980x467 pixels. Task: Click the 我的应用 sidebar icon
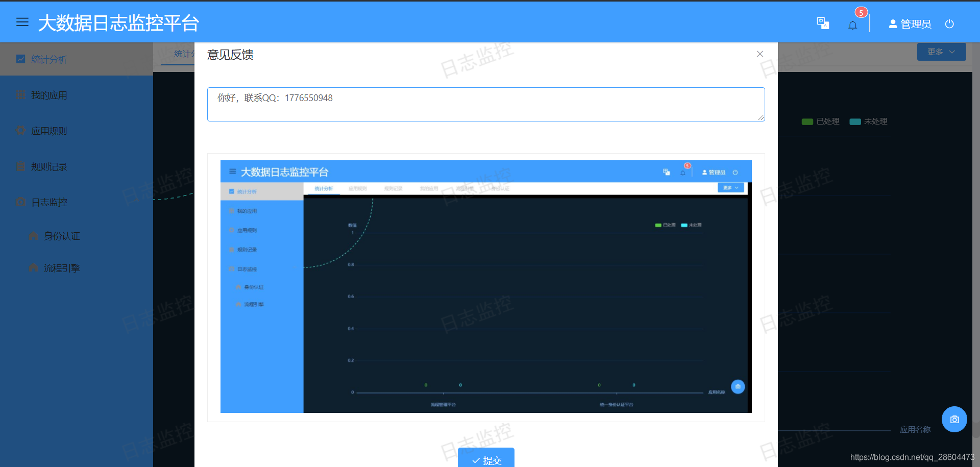[x=20, y=95]
